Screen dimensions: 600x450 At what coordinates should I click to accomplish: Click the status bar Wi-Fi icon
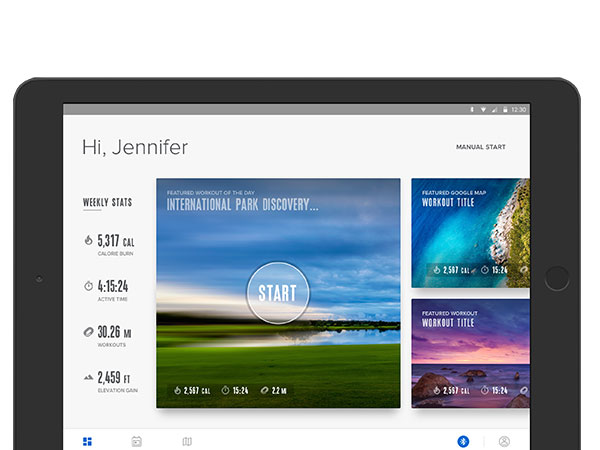pyautogui.click(x=483, y=110)
